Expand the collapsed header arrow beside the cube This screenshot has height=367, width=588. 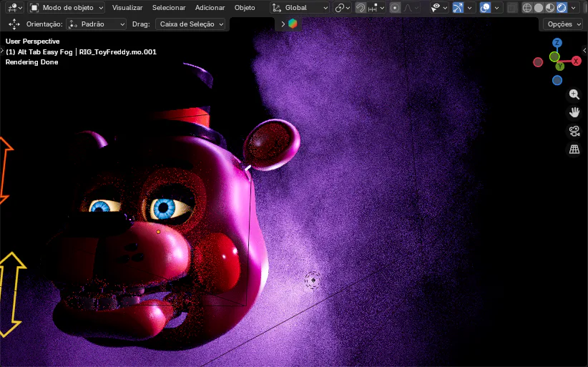click(x=283, y=24)
